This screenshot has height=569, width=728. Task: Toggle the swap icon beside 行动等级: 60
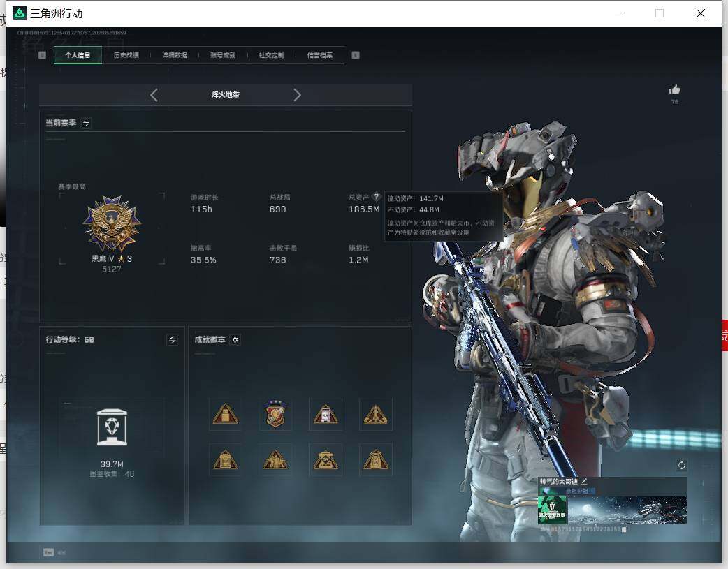pos(173,340)
